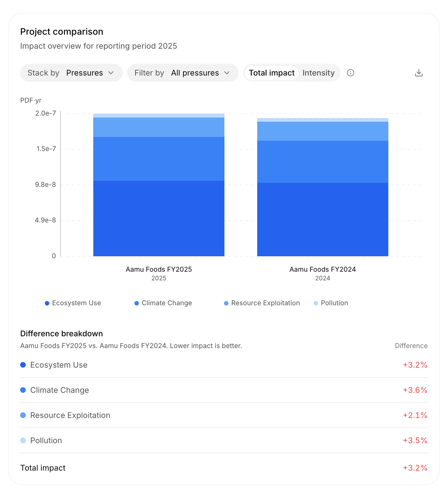The height and width of the screenshot is (498, 448).
Task: Switch to the Intensity view
Action: (x=318, y=73)
